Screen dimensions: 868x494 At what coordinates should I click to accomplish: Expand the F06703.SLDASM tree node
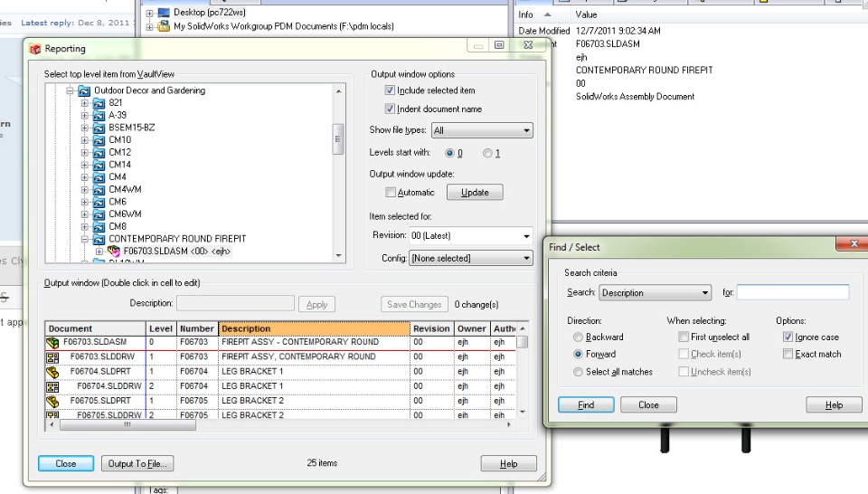coord(99,252)
